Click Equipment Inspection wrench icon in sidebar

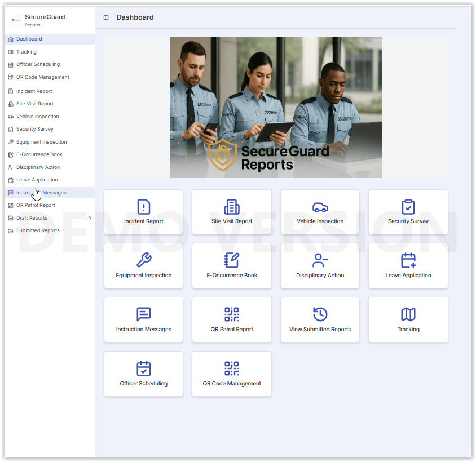point(11,142)
